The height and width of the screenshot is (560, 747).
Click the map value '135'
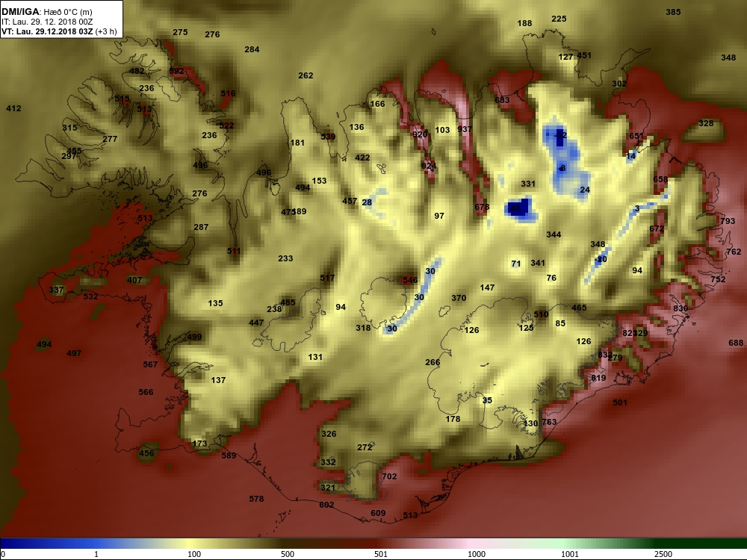(x=215, y=303)
